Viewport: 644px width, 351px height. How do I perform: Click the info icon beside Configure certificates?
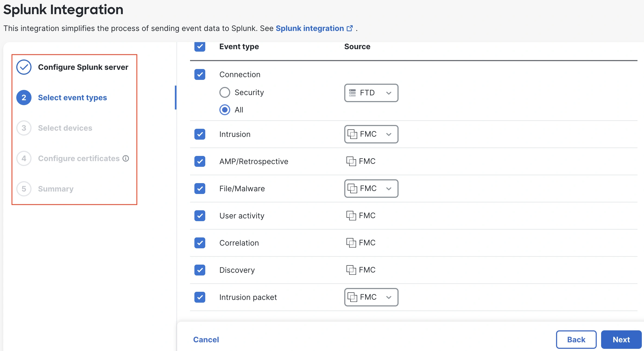(x=126, y=158)
